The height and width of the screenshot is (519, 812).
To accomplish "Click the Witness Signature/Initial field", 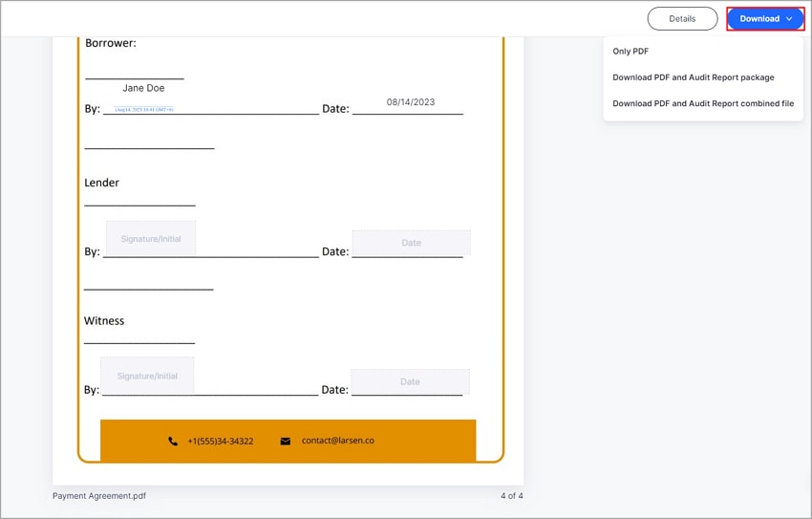I will (x=147, y=375).
